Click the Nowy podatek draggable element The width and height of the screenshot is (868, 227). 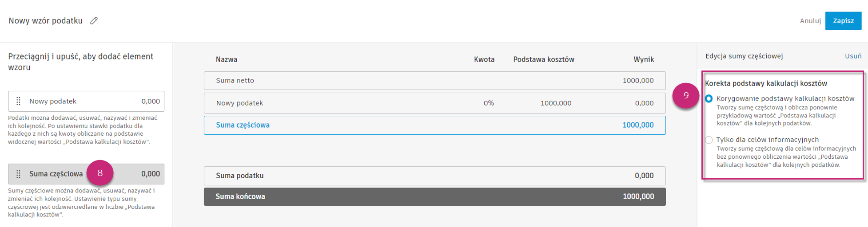click(x=86, y=102)
